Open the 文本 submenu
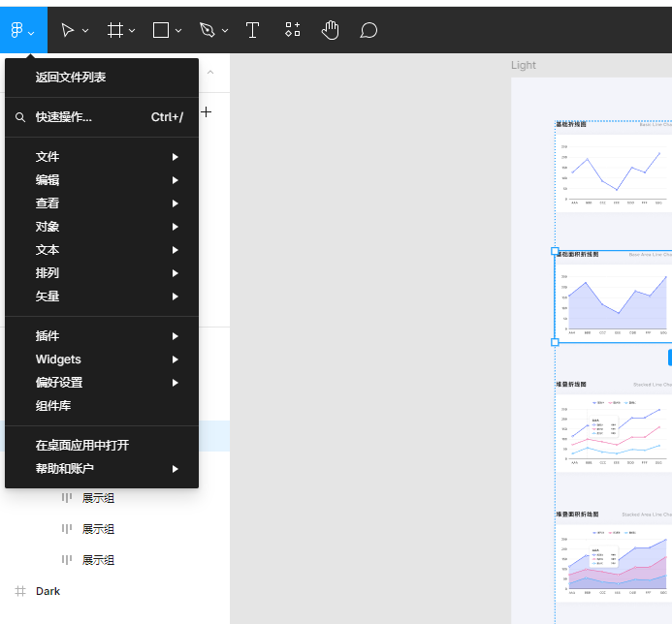Screen dimensions: 672x624 point(102,250)
